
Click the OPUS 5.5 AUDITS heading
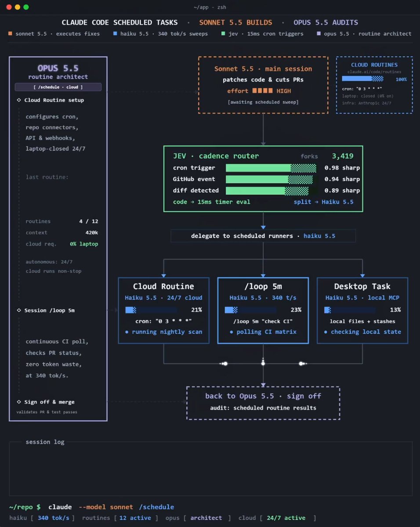tap(326, 22)
